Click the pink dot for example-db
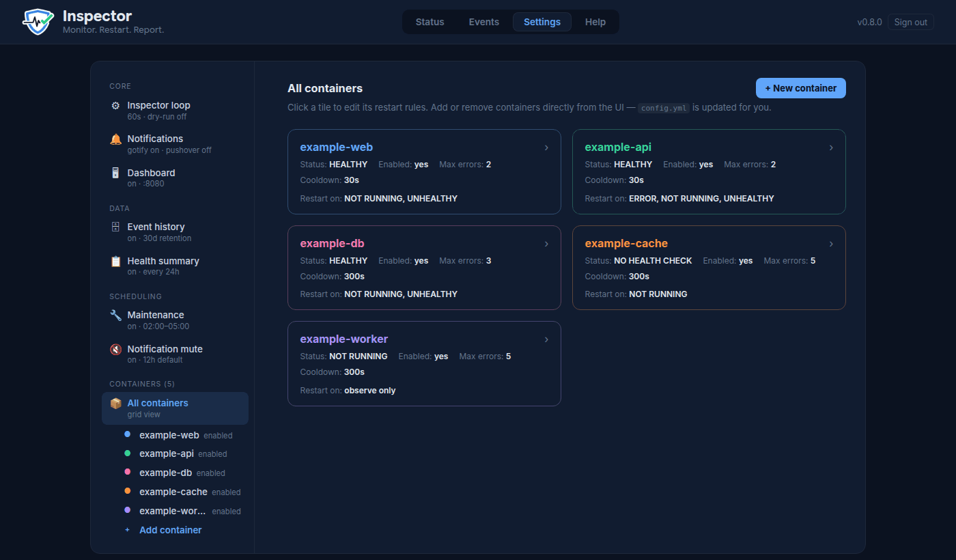This screenshot has width=956, height=560. click(x=127, y=473)
